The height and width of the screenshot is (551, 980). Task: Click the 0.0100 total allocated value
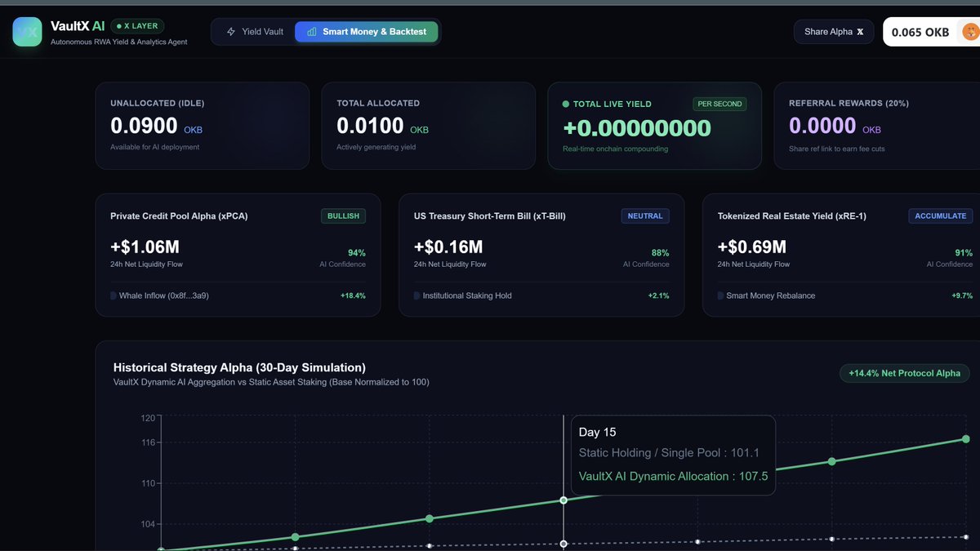[370, 126]
